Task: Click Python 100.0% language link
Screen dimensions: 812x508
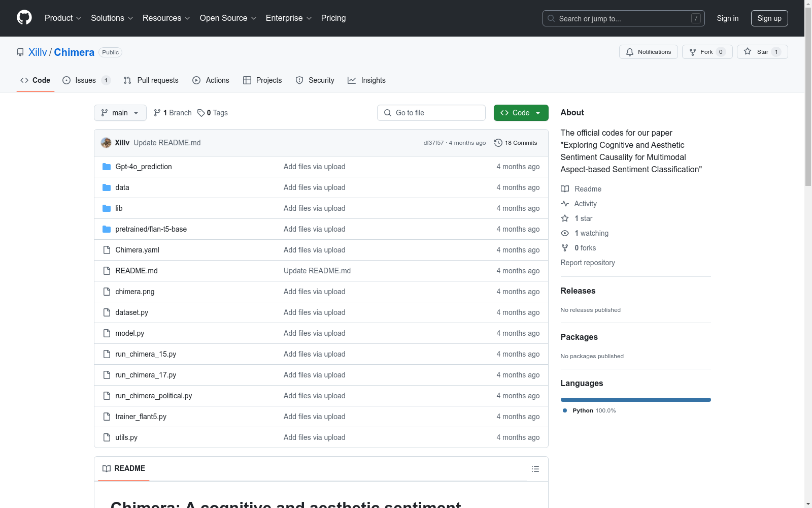Action: (x=589, y=410)
